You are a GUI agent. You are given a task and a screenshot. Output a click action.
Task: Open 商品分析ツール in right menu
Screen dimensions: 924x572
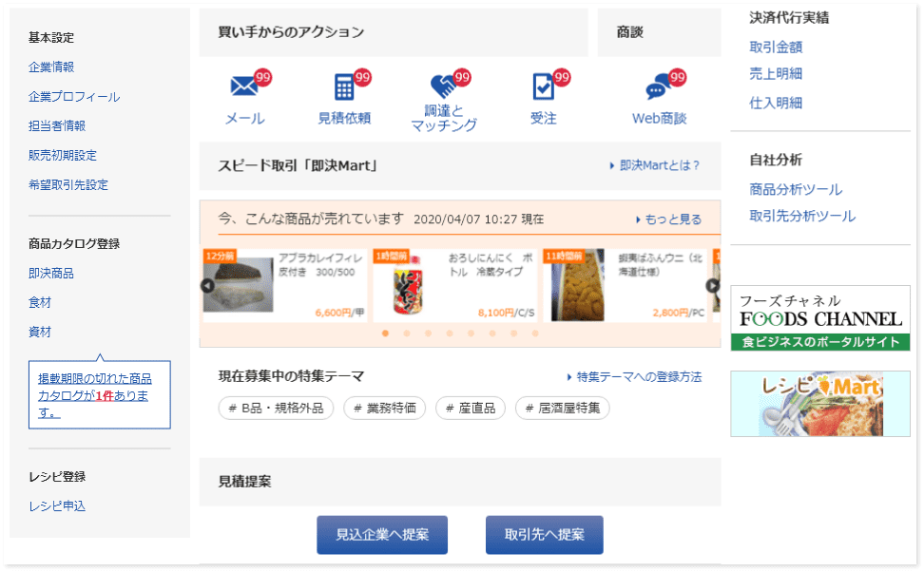click(796, 189)
